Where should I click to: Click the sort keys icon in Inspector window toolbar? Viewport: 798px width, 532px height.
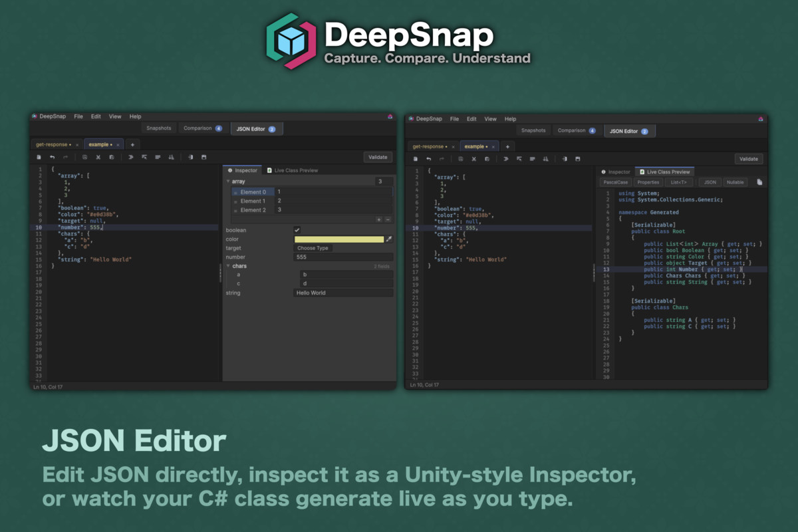[x=171, y=157]
